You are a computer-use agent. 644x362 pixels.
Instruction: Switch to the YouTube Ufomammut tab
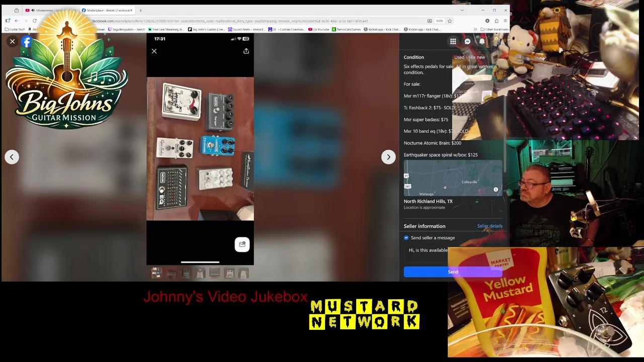50,10
